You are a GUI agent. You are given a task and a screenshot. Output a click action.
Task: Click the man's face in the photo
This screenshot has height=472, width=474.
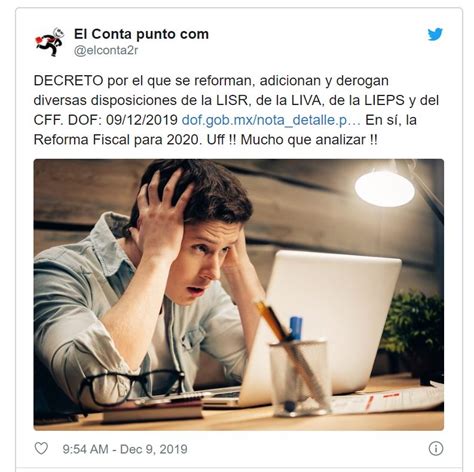(x=207, y=260)
